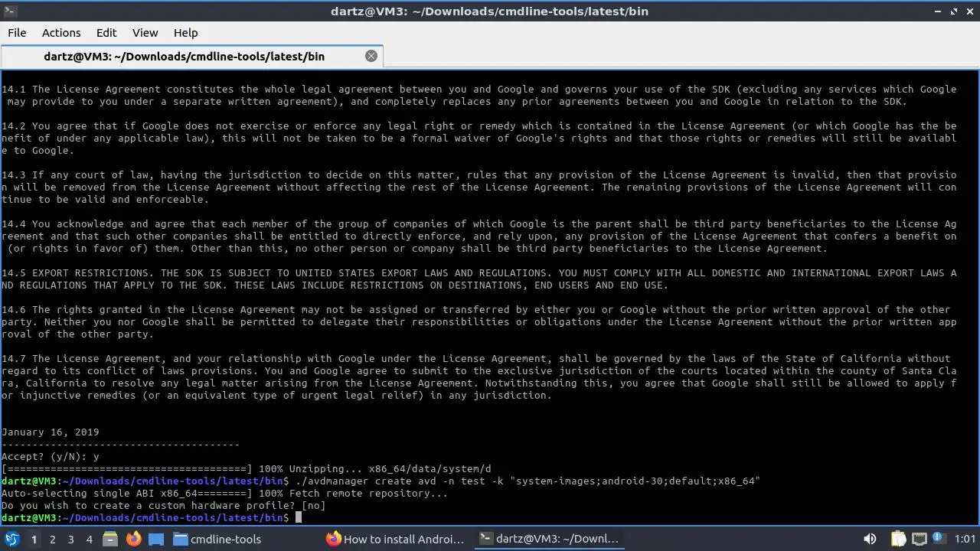
Task: Open the Edit menu
Action: pyautogui.click(x=106, y=33)
